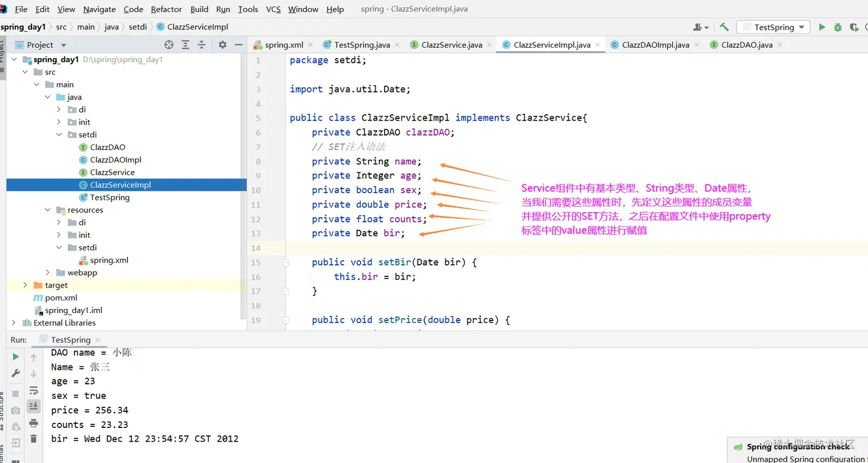
Task: Run TestSpring with the top toolbar play icon
Action: [x=822, y=27]
